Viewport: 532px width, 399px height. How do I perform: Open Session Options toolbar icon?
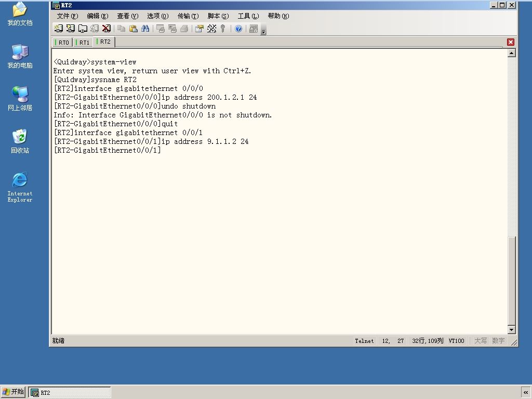(199, 29)
